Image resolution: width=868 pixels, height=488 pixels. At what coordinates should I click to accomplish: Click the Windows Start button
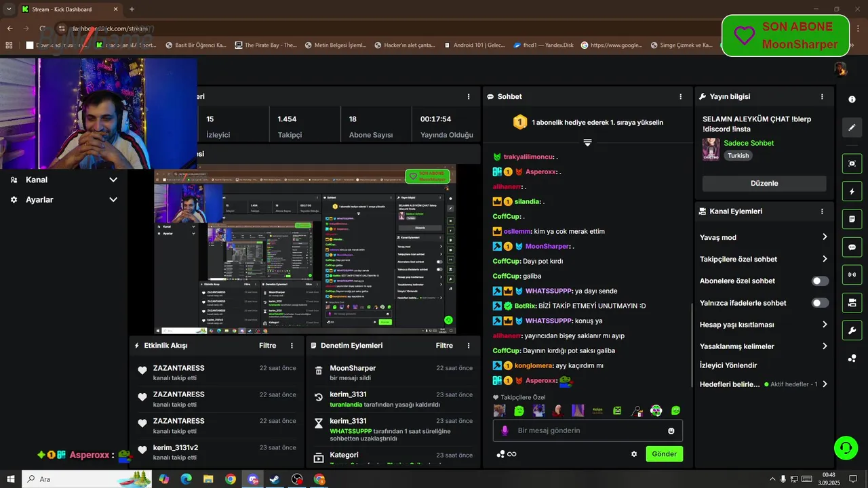coord(11,479)
